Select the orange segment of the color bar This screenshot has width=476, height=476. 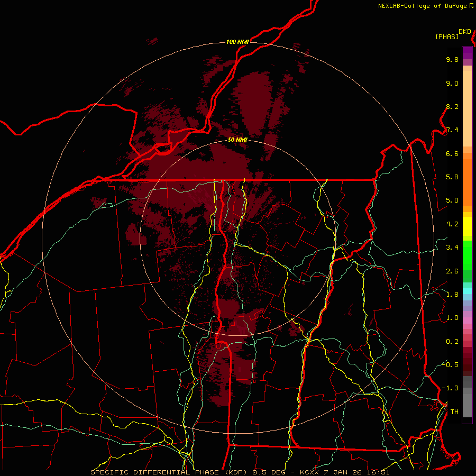click(x=467, y=182)
